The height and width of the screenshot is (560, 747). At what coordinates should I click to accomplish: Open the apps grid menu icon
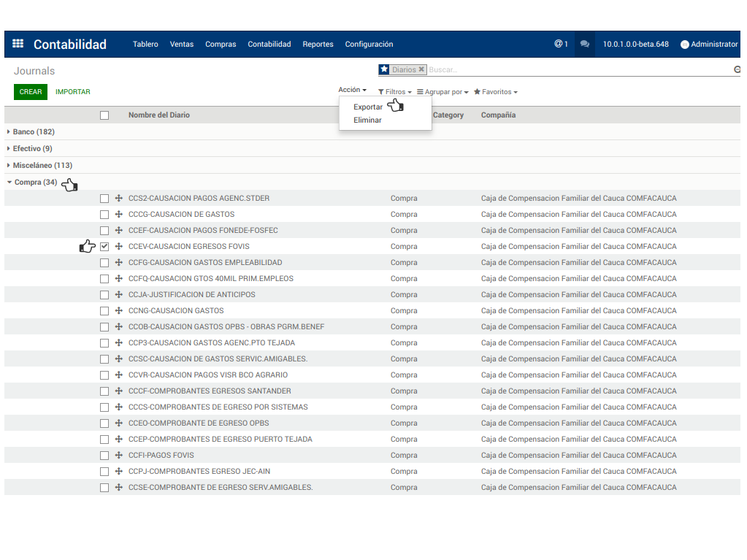pyautogui.click(x=18, y=44)
